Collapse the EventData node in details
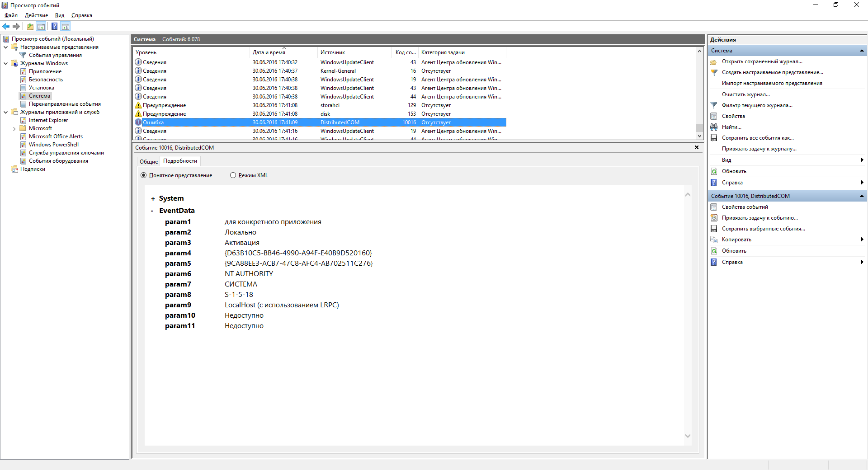The height and width of the screenshot is (470, 868). point(152,211)
